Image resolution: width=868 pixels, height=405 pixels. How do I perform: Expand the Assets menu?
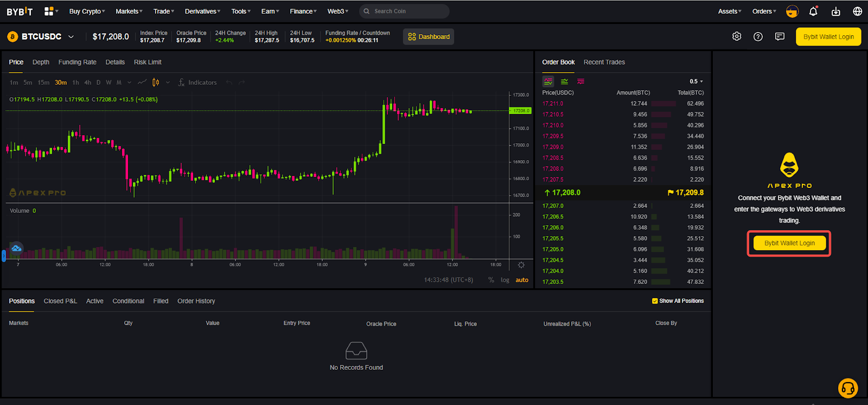730,11
